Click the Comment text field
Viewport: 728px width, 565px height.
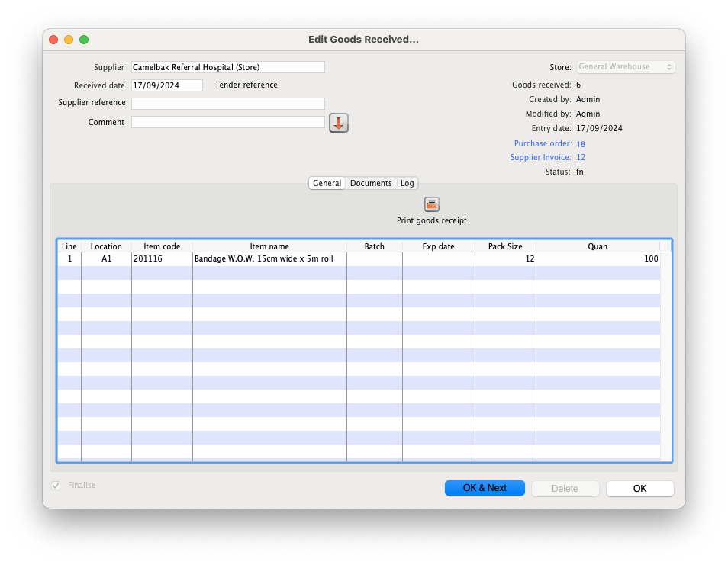click(x=227, y=122)
